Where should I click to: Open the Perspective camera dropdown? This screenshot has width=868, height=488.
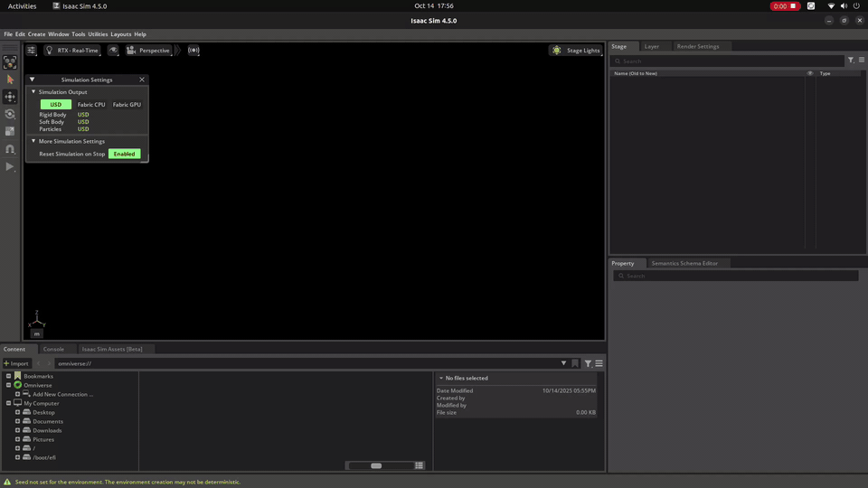[x=149, y=51]
